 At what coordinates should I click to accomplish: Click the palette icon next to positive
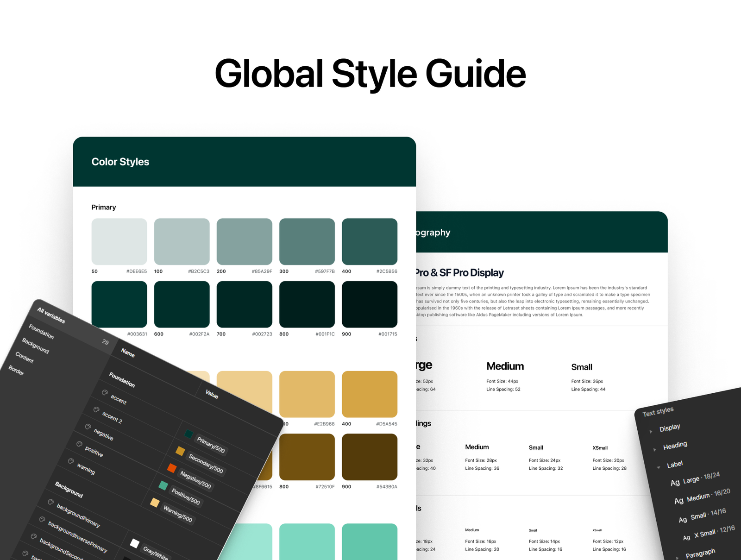[79, 444]
